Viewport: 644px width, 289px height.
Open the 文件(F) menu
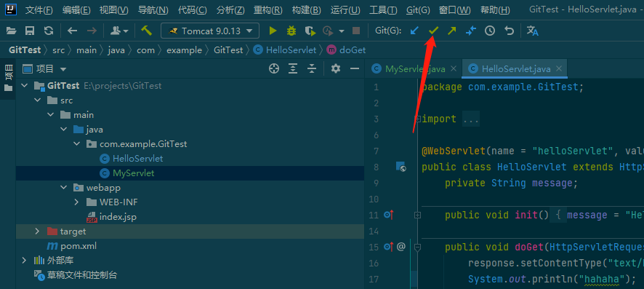pos(39,10)
